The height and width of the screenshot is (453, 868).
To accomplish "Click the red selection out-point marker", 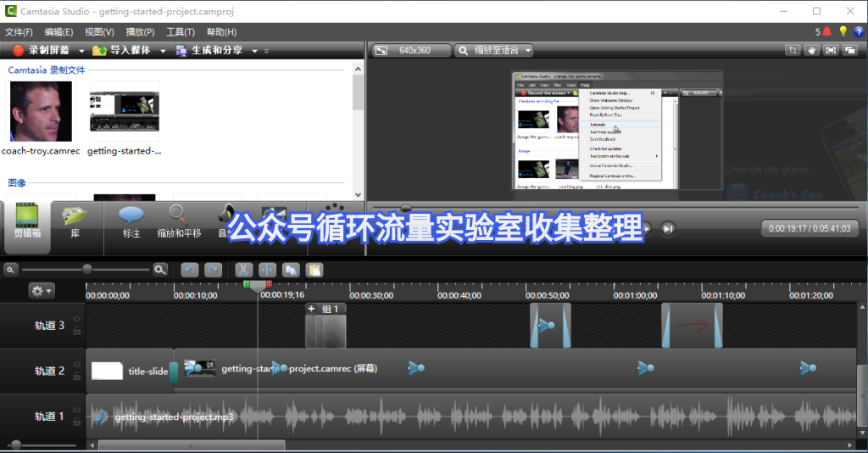I will [x=269, y=284].
